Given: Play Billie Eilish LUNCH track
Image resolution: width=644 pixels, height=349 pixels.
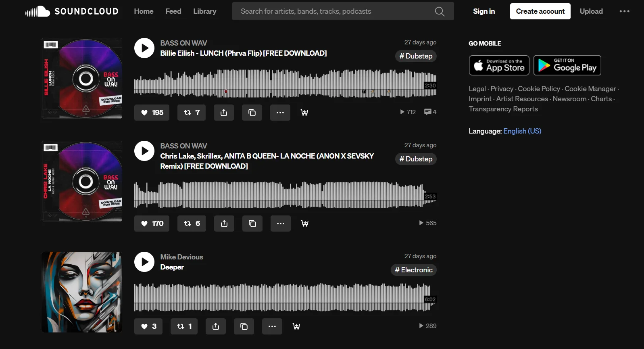Looking at the screenshot, I should coord(144,48).
